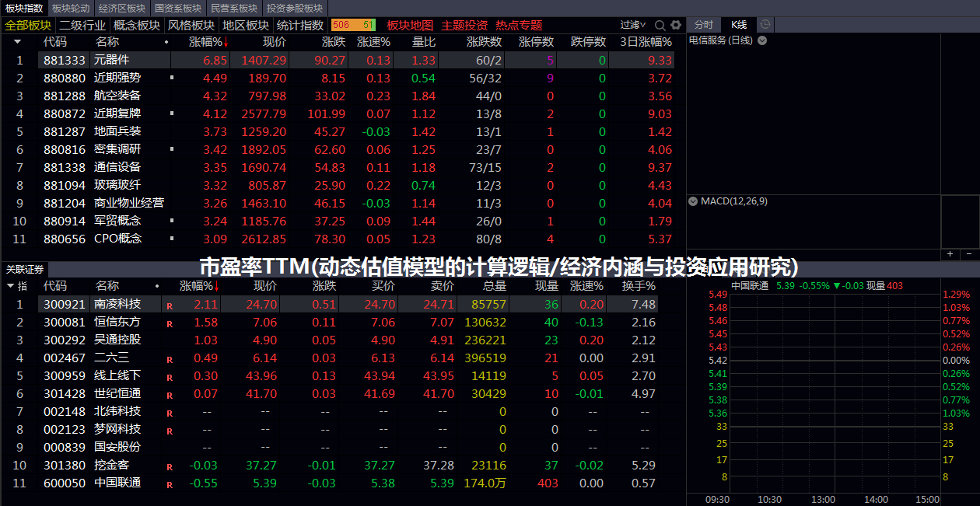Click the square marker beside CPO概念
The height and width of the screenshot is (506, 980).
[x=171, y=239]
